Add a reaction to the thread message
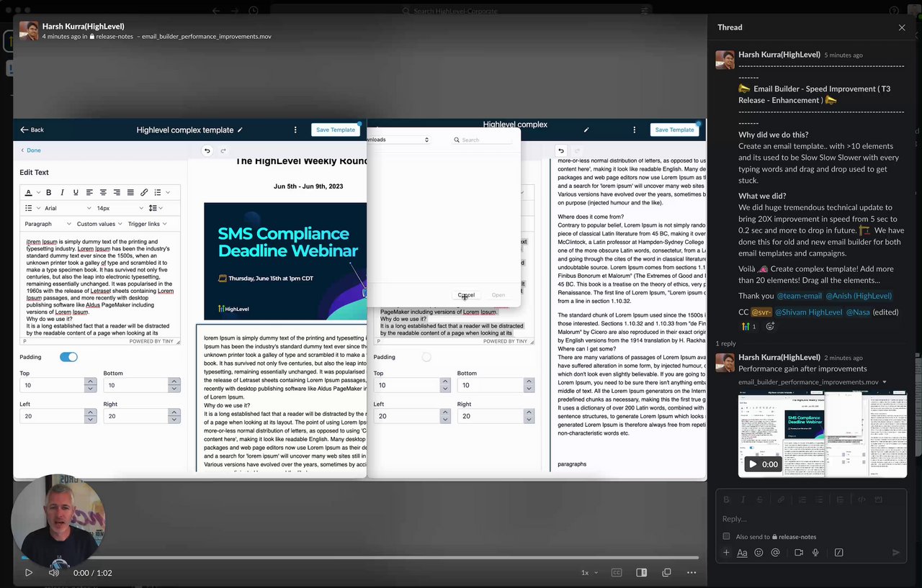Screen dimensions: 922x588 tap(770, 327)
